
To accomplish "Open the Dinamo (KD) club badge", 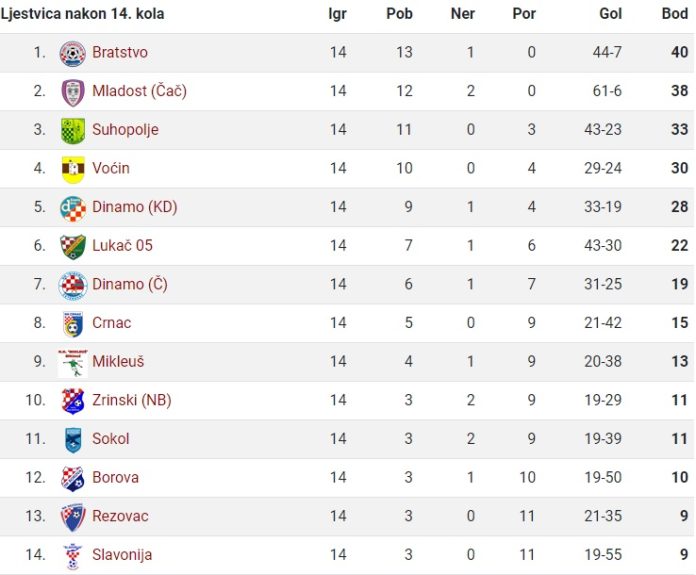I will coord(72,208).
